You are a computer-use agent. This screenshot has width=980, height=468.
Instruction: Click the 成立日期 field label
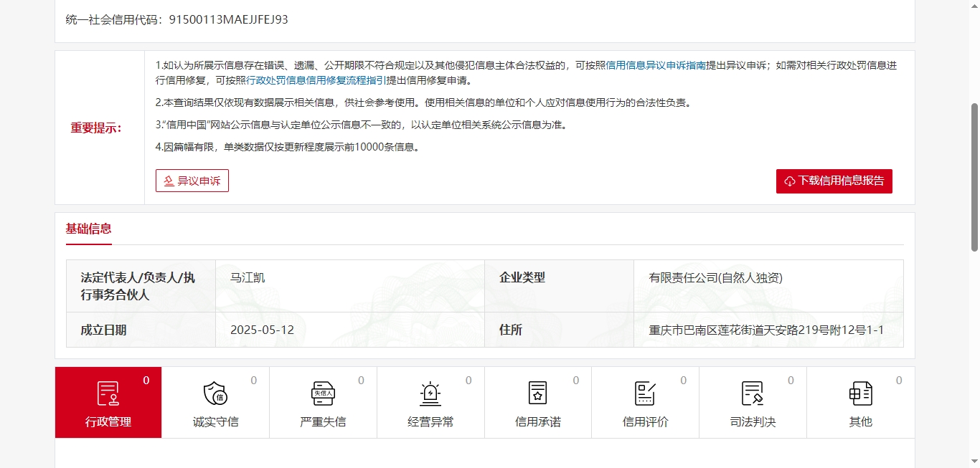point(103,330)
